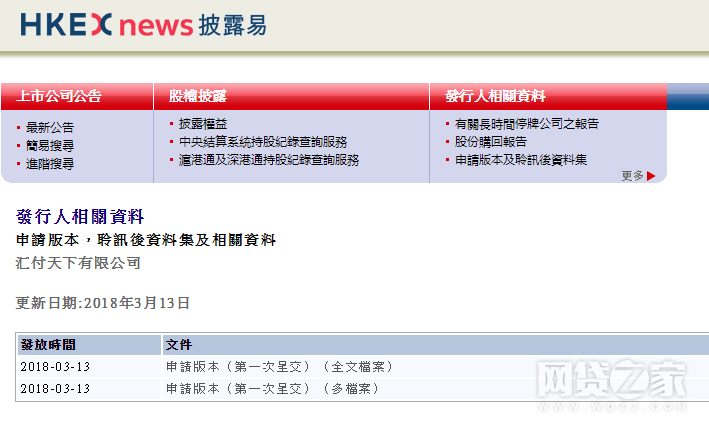Go to 簡易搜尋
The image size is (709, 421).
point(49,146)
